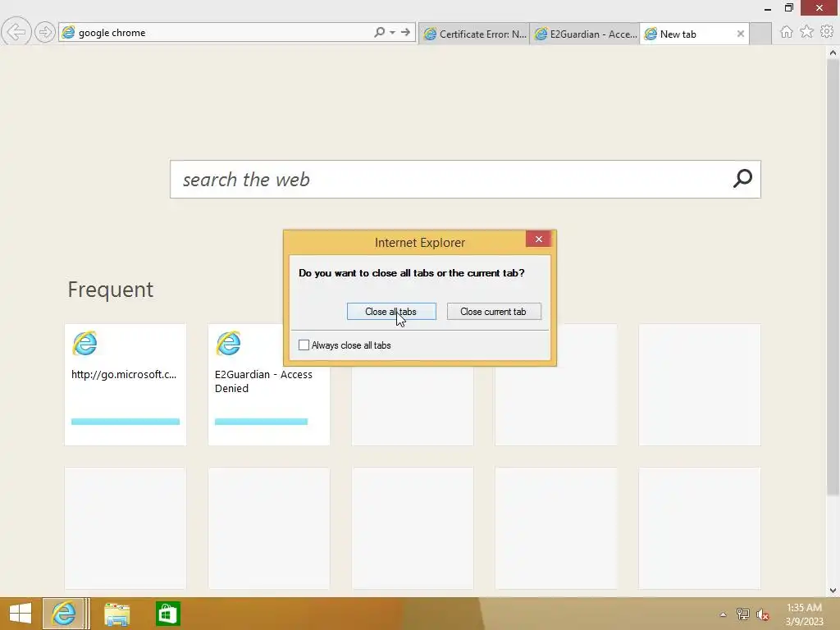Click the address bar search magnifier icon
Image resolution: width=840 pixels, height=630 pixels.
pos(379,32)
